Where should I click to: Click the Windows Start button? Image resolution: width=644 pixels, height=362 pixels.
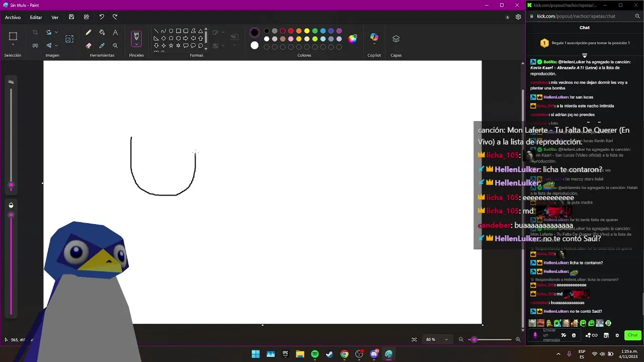pos(256,354)
